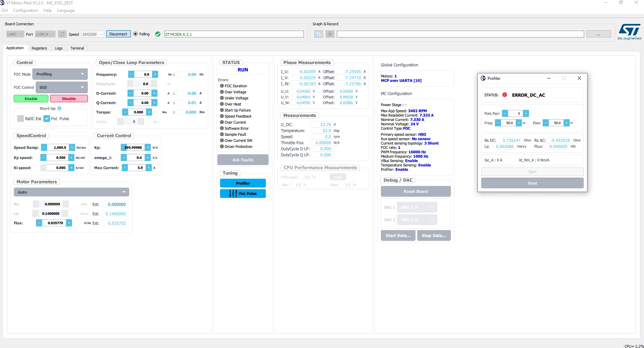The height and width of the screenshot is (348, 644).
Task: Decrease Frequency with minus button
Action: (131, 74)
